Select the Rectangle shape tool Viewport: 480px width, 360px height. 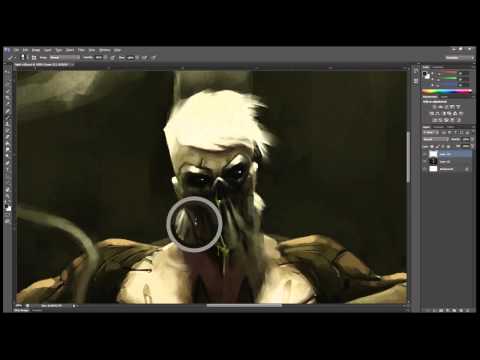[7, 183]
